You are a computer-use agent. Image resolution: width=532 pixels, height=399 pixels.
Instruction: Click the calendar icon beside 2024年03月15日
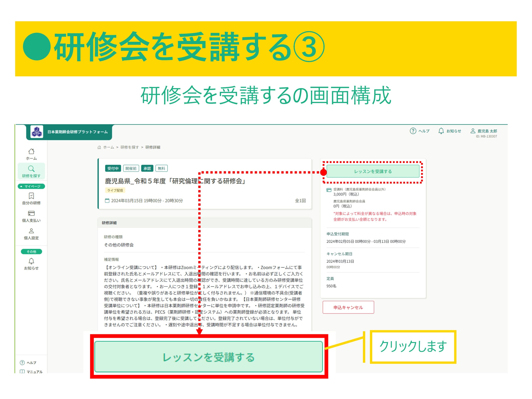click(x=107, y=201)
